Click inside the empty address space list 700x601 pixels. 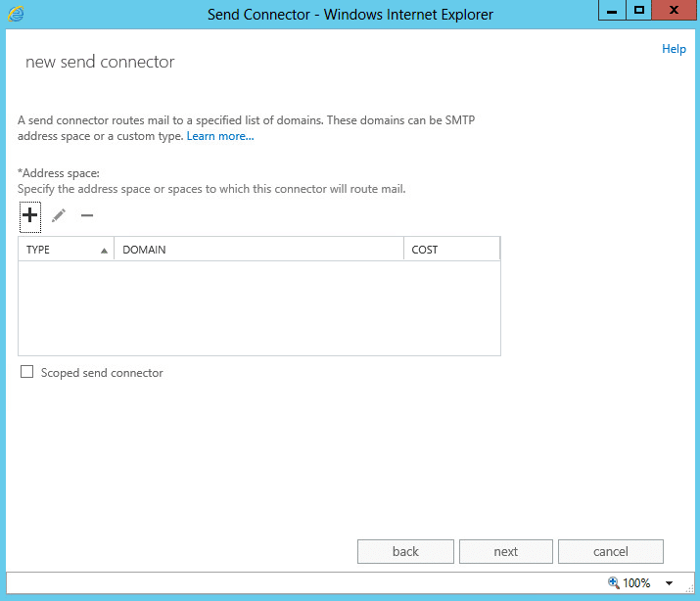click(258, 307)
